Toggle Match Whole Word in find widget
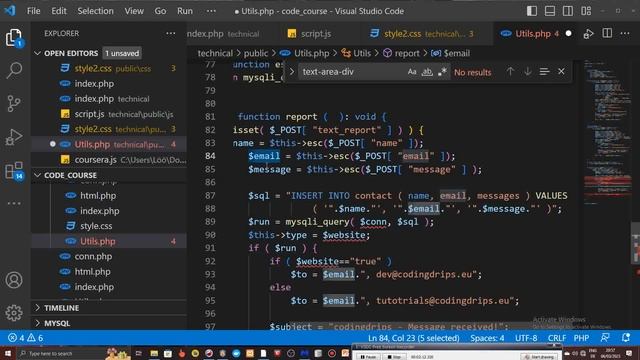Screen dimensions: 640x360 (x=427, y=72)
